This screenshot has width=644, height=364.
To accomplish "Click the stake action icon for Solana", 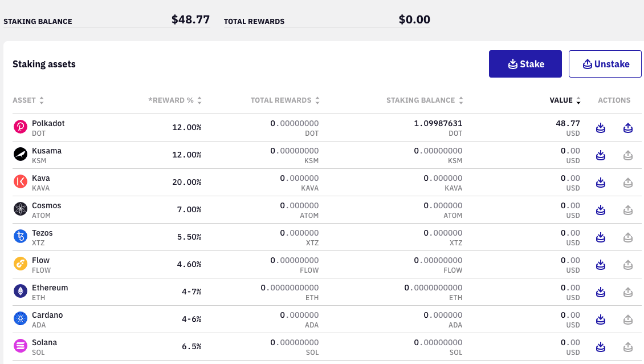I will click(601, 346).
